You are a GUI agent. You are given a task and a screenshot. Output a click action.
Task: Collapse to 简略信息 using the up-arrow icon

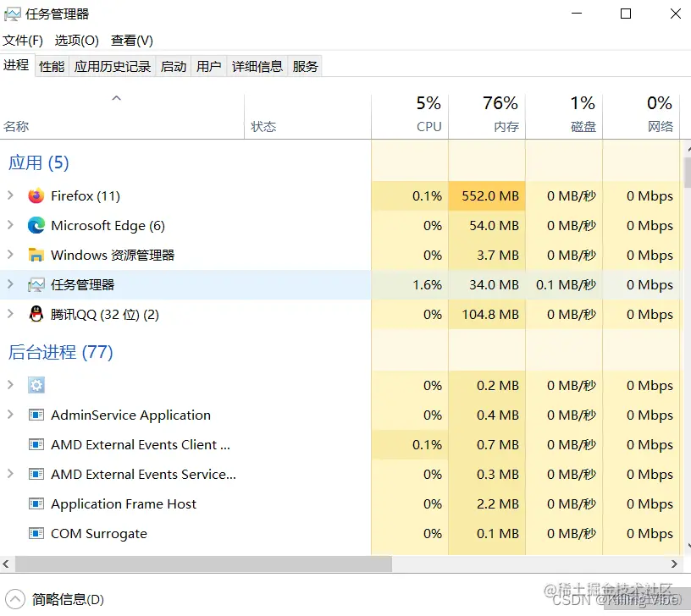[x=15, y=599]
